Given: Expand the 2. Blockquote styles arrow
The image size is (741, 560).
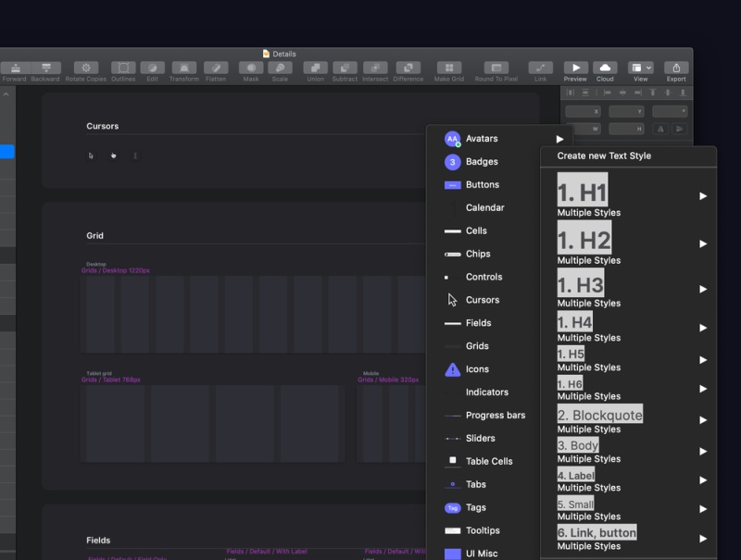Looking at the screenshot, I should click(x=703, y=420).
